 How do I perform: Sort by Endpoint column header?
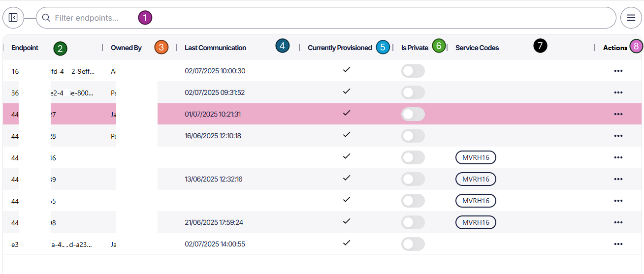click(x=25, y=48)
